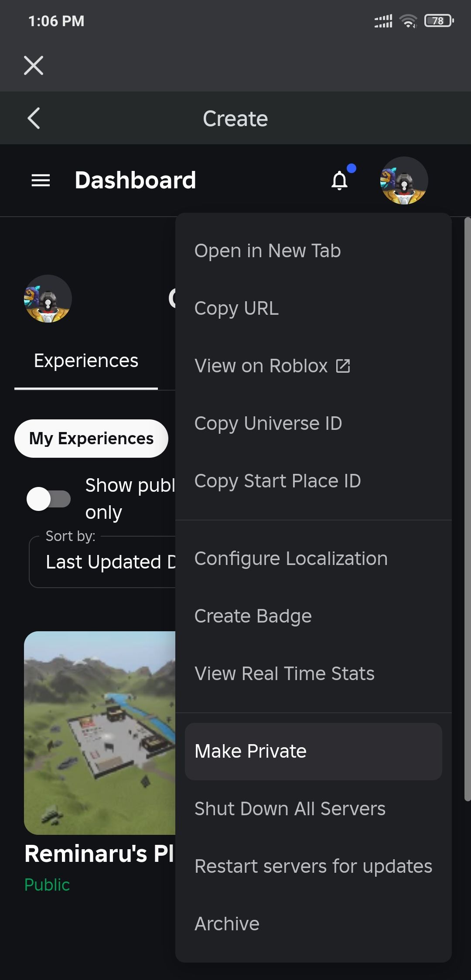Open account avatar in Dashboard header
The height and width of the screenshot is (980, 471).
click(x=404, y=180)
